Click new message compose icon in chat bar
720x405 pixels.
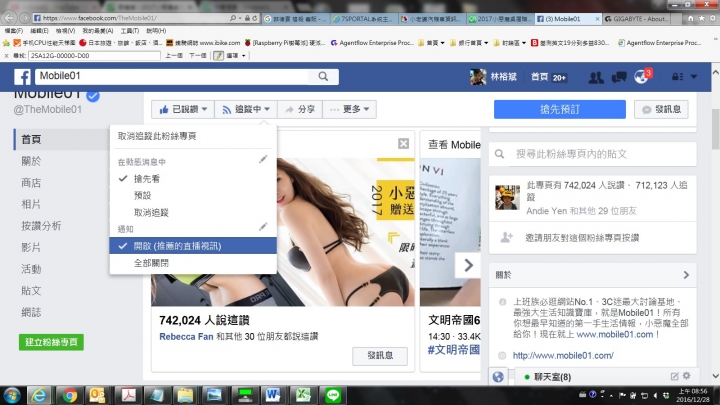click(x=675, y=376)
